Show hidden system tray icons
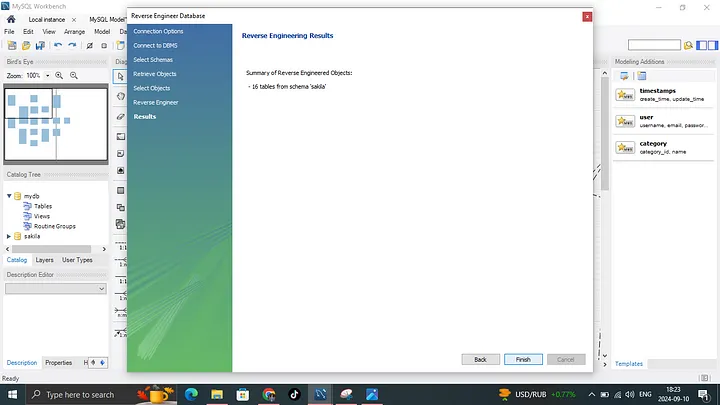This screenshot has height=405, width=720. (591, 394)
